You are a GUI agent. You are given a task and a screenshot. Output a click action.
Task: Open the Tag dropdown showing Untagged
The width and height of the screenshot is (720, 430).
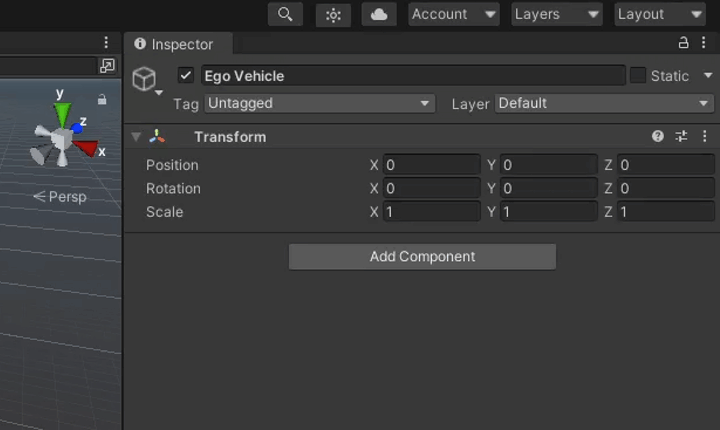coord(320,103)
